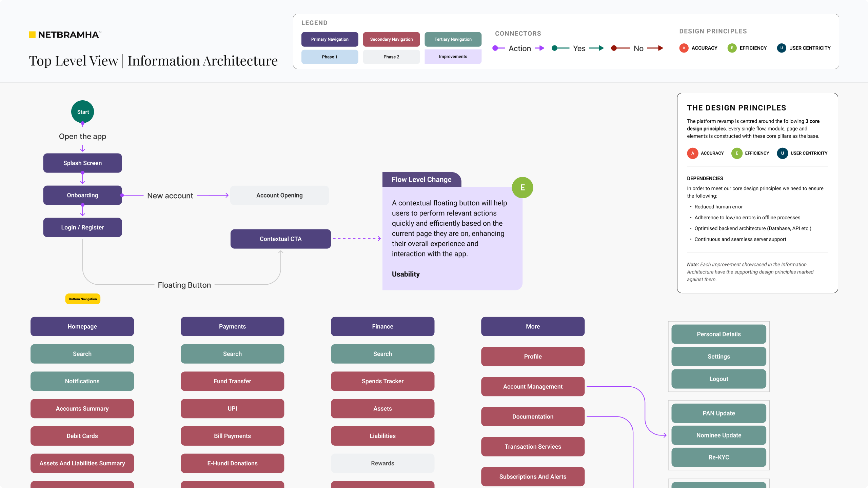Screen dimensions: 868x488
Task: Click the Fund Transfer block
Action: point(232,381)
